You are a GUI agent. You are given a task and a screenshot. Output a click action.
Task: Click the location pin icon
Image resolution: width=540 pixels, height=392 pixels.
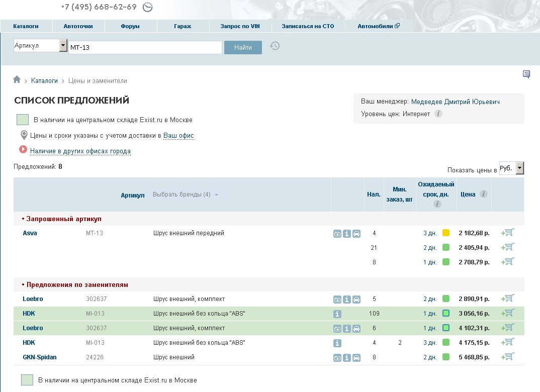coord(24,135)
